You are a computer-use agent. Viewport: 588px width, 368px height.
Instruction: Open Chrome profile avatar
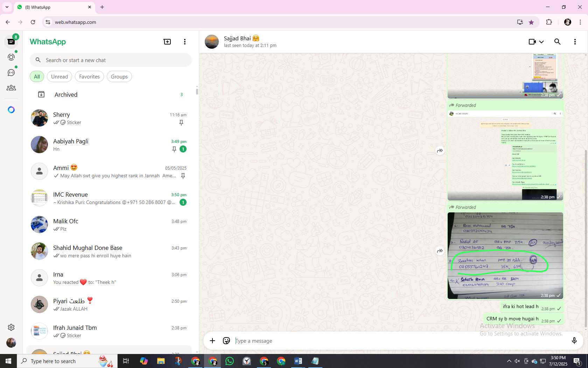point(568,22)
